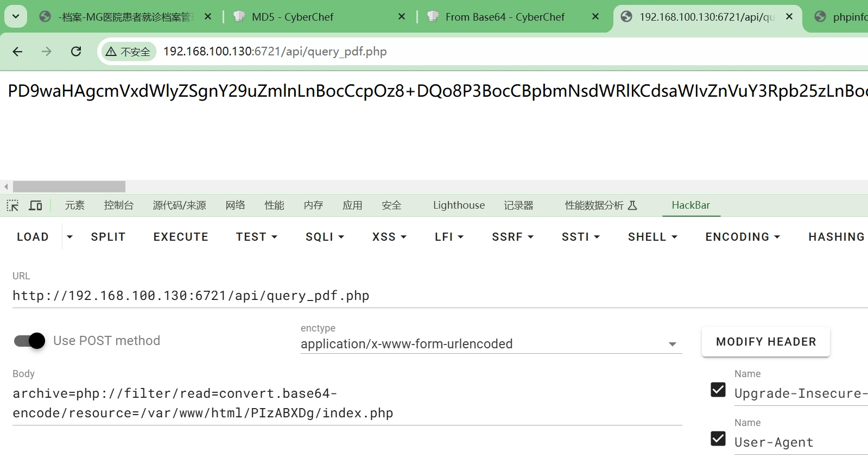Toggle the Use POST method switch
The width and height of the screenshot is (868, 457).
coord(30,341)
